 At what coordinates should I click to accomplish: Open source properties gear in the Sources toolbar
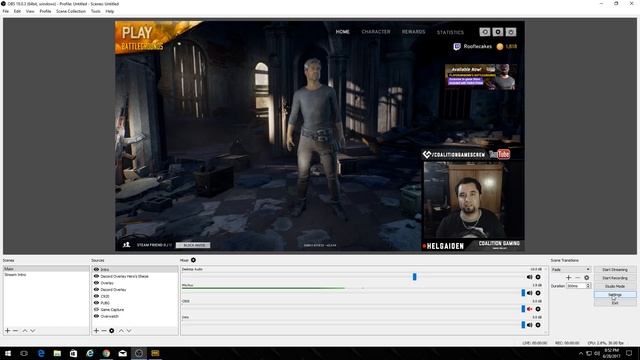(111, 331)
